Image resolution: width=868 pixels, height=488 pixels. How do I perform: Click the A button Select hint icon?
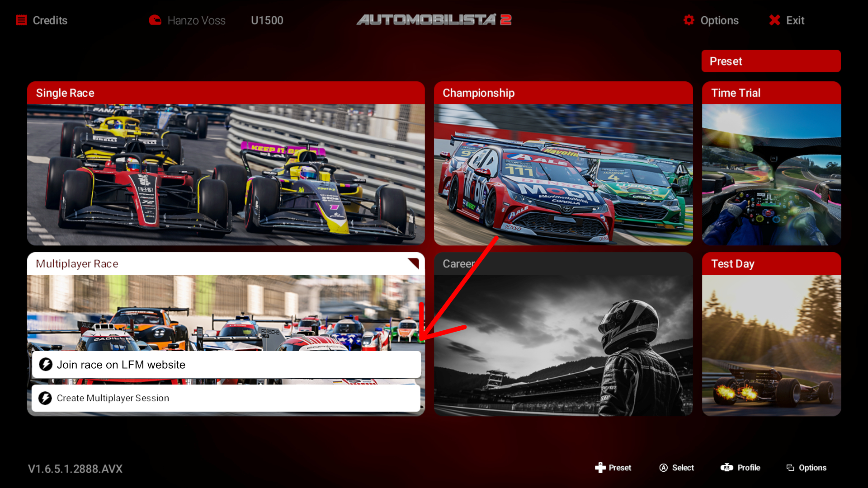pos(663,468)
